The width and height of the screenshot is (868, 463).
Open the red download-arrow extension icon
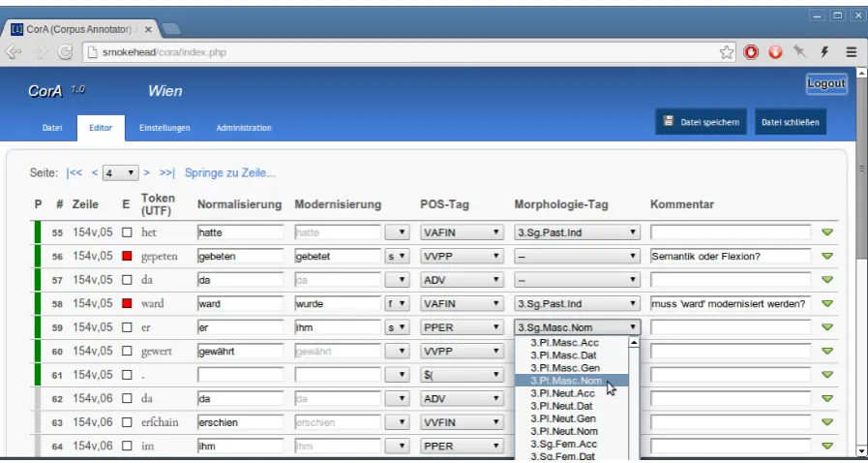click(775, 52)
